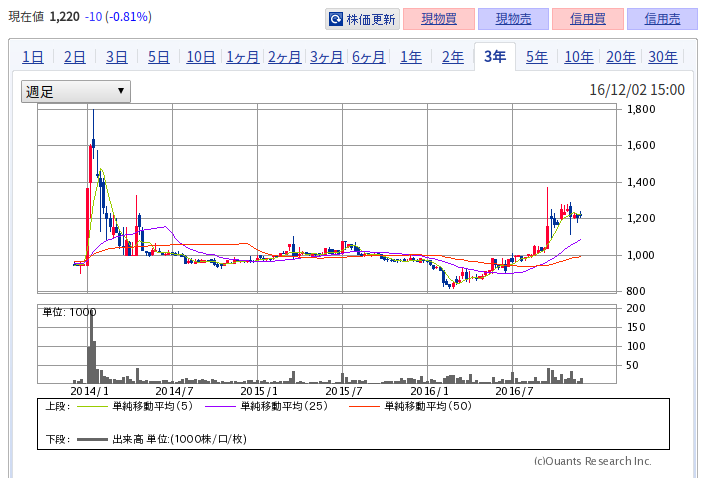This screenshot has width=706, height=478.
Task: Switch to the 10年 chart range
Action: [x=578, y=57]
